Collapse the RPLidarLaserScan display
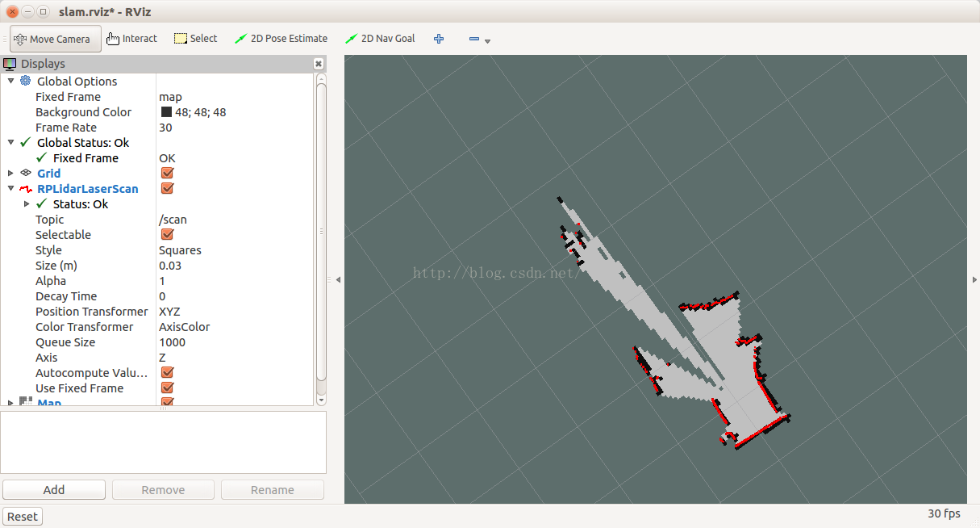This screenshot has height=528, width=980. pyautogui.click(x=10, y=188)
